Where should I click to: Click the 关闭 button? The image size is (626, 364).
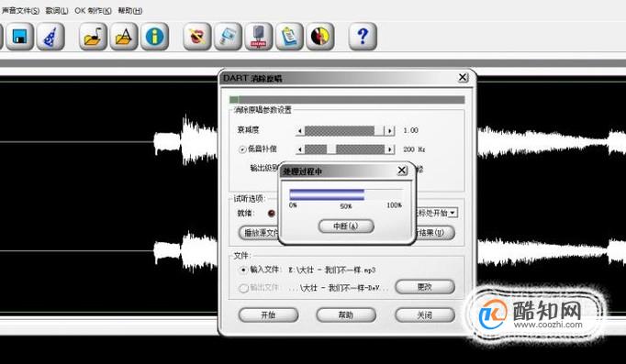click(424, 315)
